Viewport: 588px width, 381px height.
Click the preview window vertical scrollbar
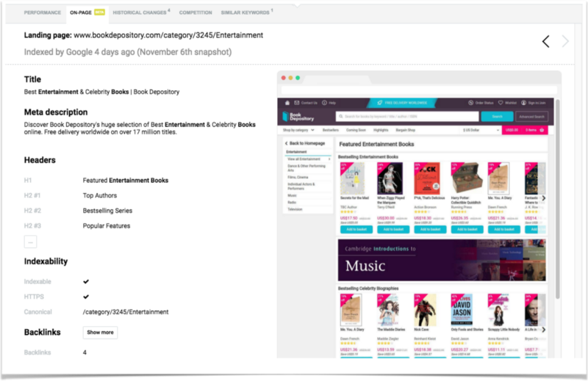coord(557,198)
